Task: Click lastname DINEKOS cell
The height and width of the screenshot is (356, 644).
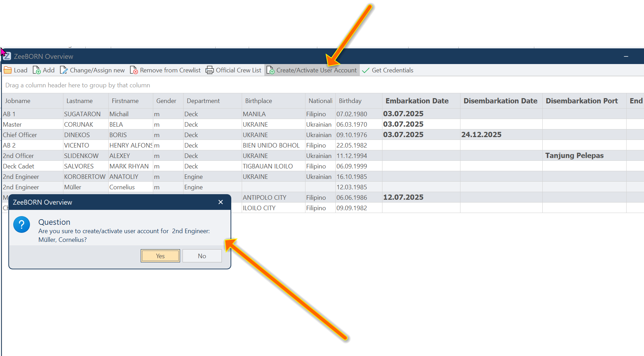Action: tap(86, 135)
